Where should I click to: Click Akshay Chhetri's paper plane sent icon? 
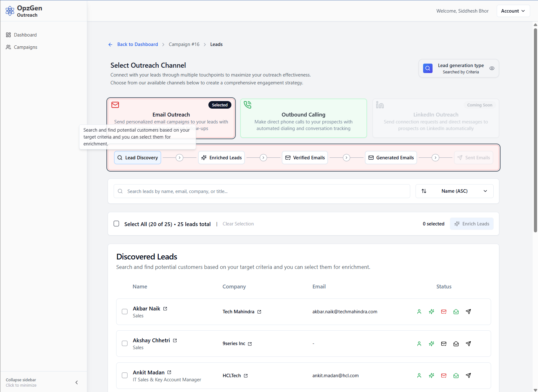tap(468, 344)
